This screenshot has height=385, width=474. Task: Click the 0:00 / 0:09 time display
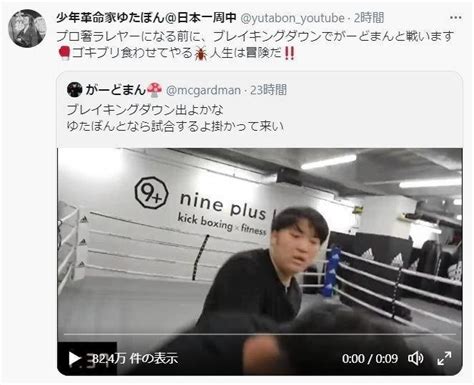[x=370, y=359]
